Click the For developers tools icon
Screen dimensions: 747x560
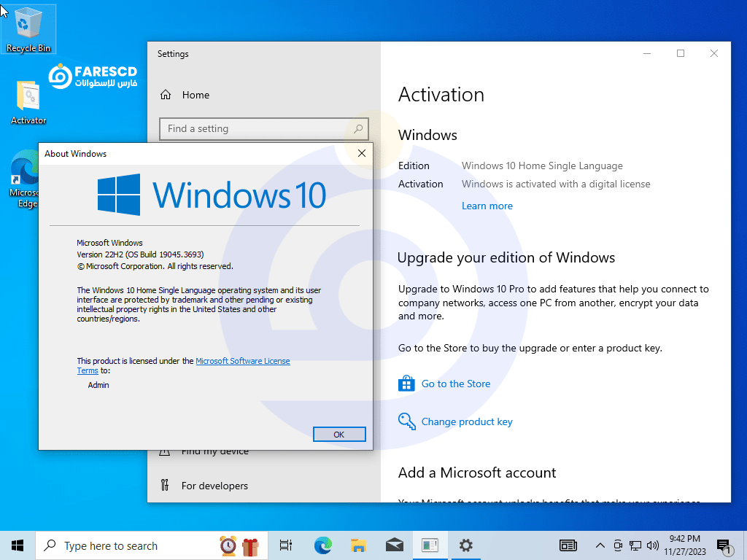(x=165, y=485)
